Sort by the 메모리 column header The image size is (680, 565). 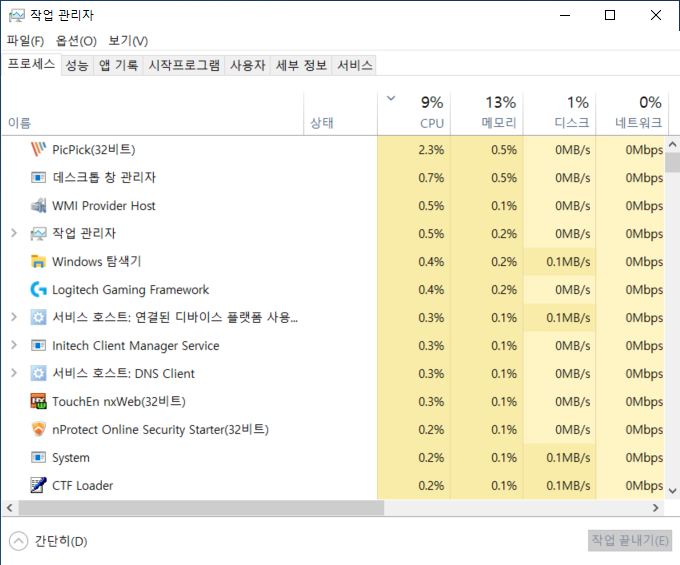(x=487, y=114)
